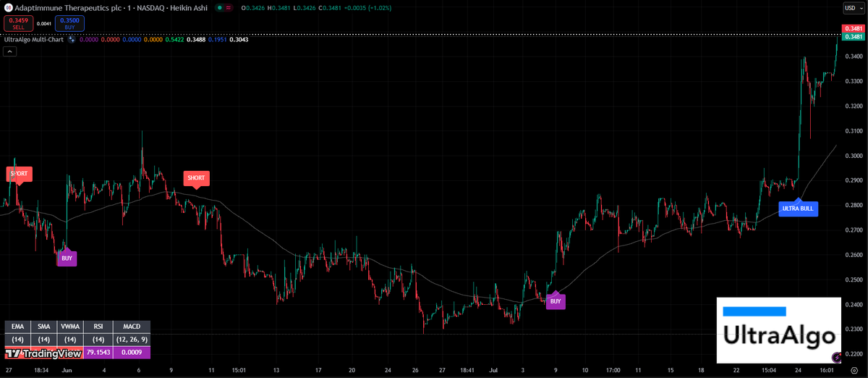The image size is (868, 378).
Task: Click the Adaptimmune symbol logo icon
Action: click(9, 8)
